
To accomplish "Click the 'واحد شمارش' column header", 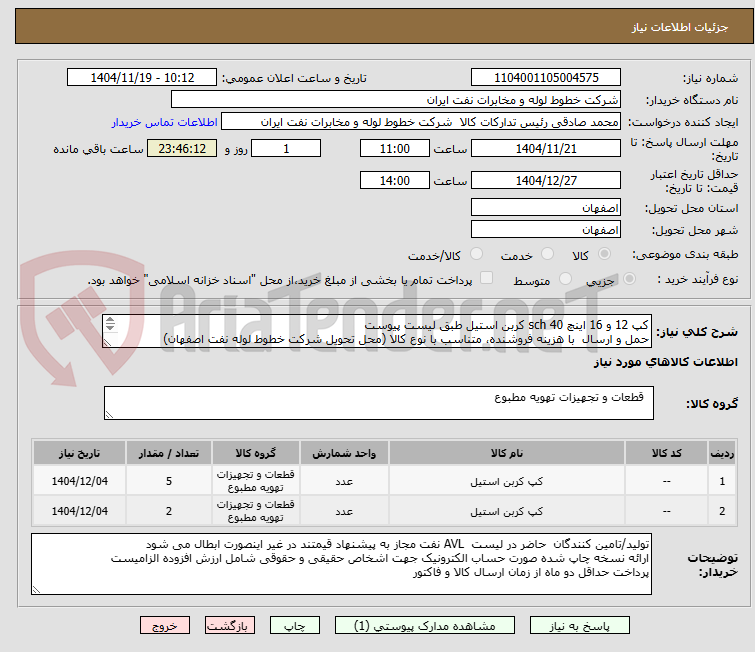I will point(344,453).
